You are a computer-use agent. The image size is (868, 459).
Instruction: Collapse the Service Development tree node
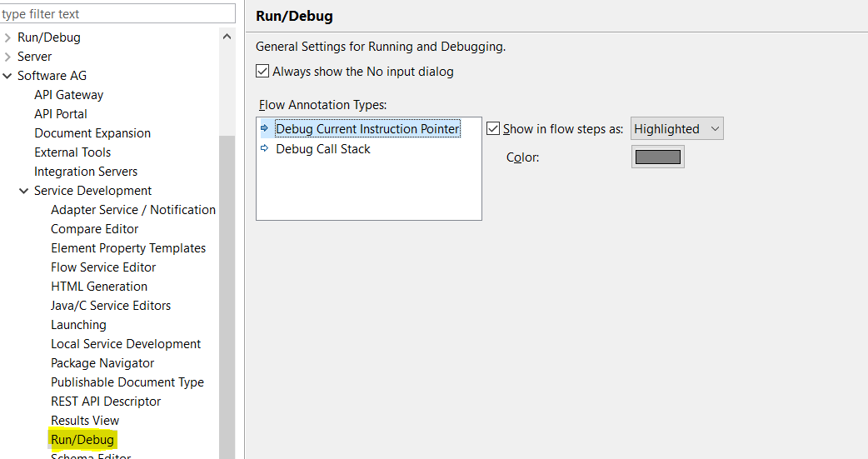pyautogui.click(x=24, y=191)
